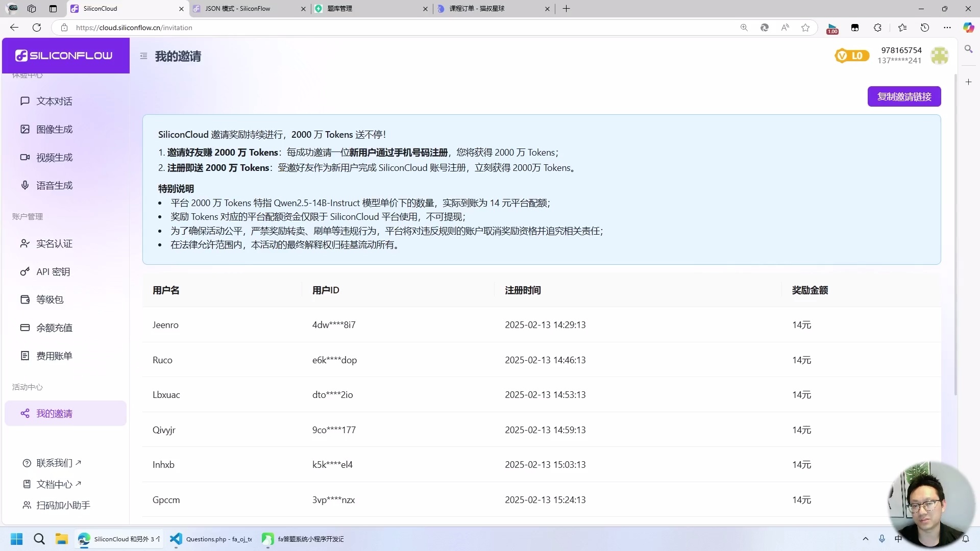Image resolution: width=980 pixels, height=551 pixels.
Task: Open 等级包 page
Action: tap(65, 299)
